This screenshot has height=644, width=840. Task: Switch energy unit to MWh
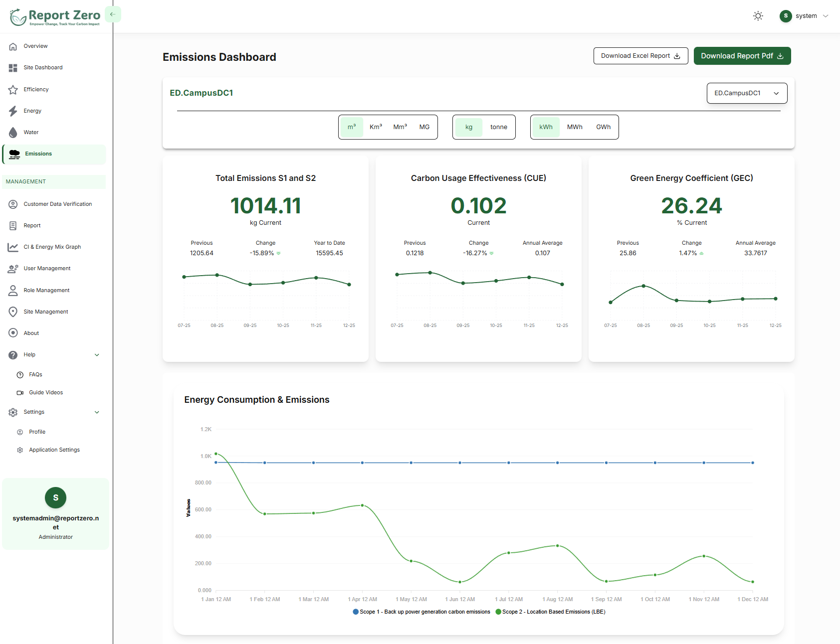(x=575, y=127)
